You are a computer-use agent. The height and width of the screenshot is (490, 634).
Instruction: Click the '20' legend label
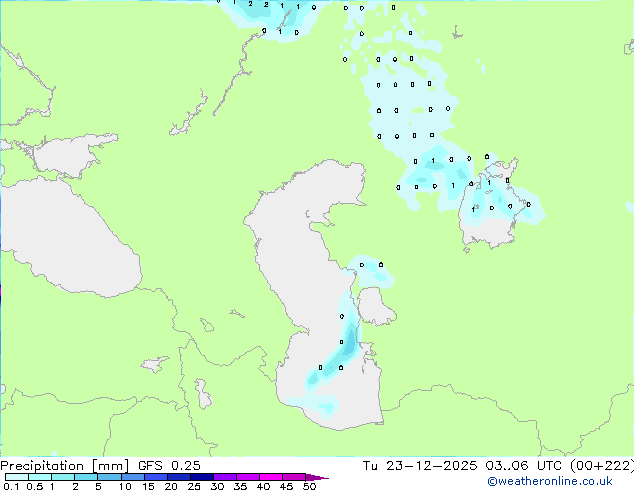(171, 486)
